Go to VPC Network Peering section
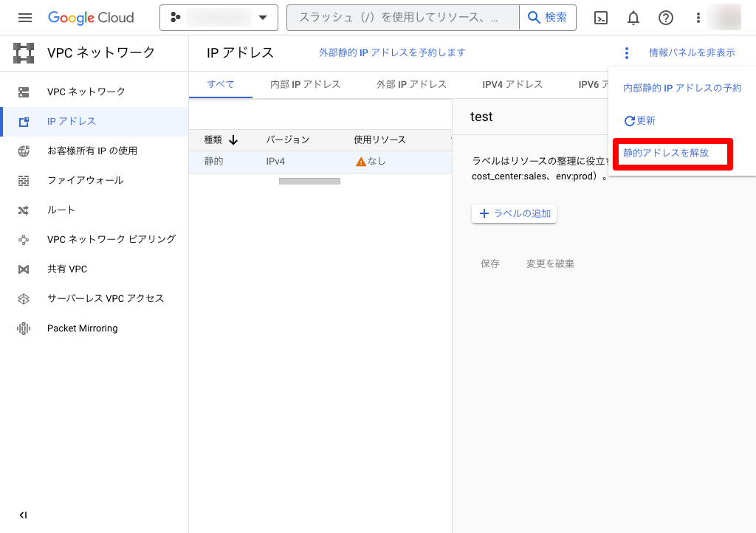 click(x=111, y=239)
